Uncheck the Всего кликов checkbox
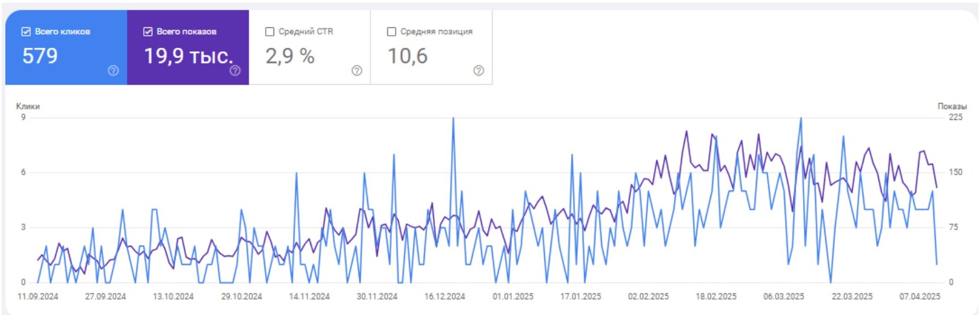Screen dimensions: 980x315 26,32
